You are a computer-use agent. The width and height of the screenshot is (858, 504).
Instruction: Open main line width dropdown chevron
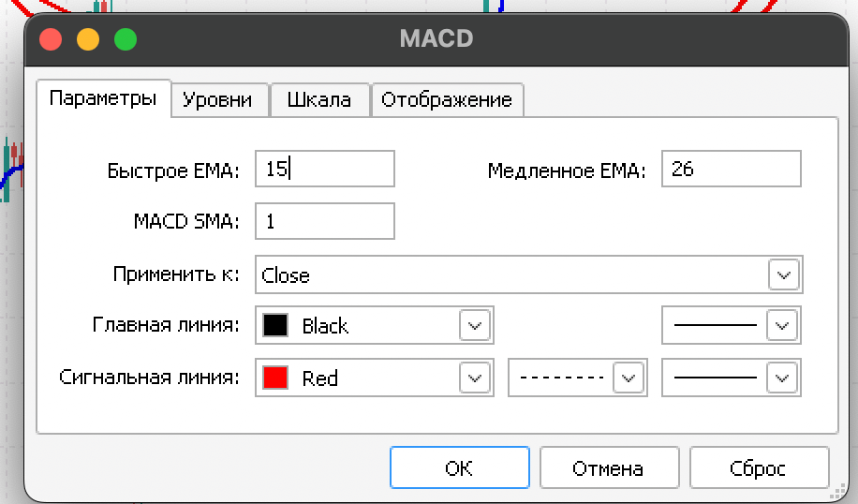782,326
